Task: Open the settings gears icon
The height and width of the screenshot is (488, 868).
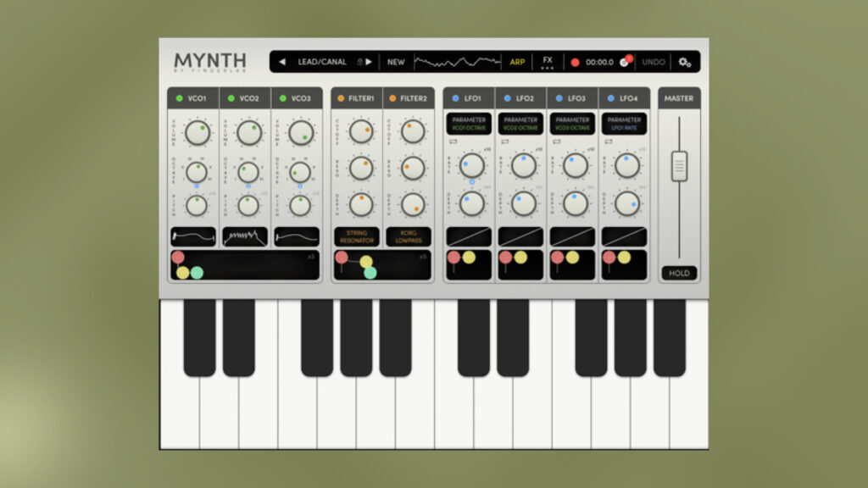Action: tap(685, 62)
